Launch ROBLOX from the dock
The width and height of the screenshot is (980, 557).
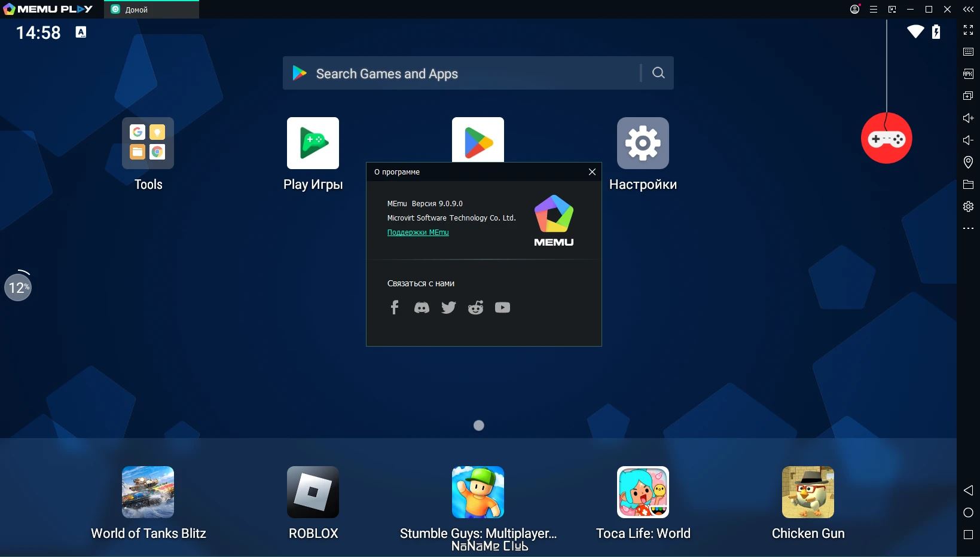[313, 492]
